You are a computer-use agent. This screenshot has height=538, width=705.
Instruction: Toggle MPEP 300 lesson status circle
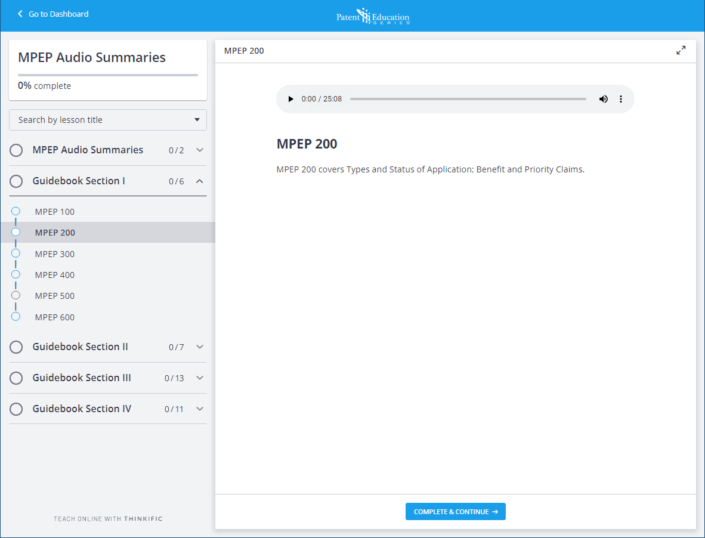(16, 253)
